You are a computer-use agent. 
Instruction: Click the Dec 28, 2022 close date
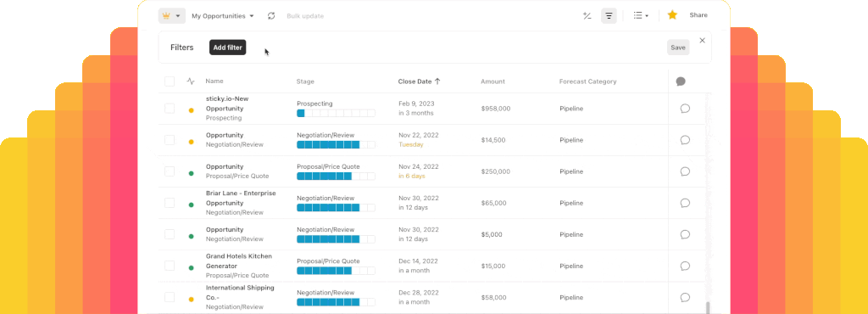click(x=419, y=293)
